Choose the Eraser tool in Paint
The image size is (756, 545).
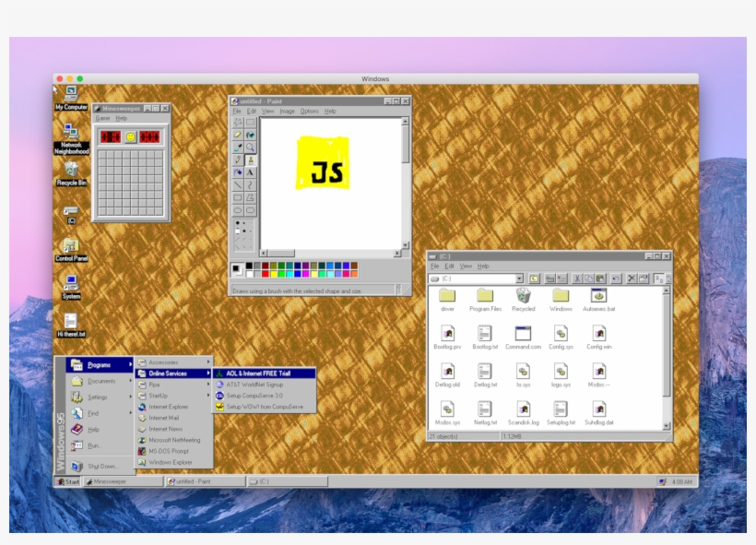click(238, 135)
